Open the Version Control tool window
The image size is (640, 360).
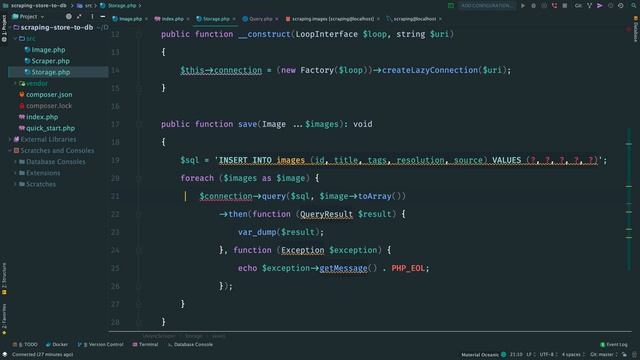100,344
